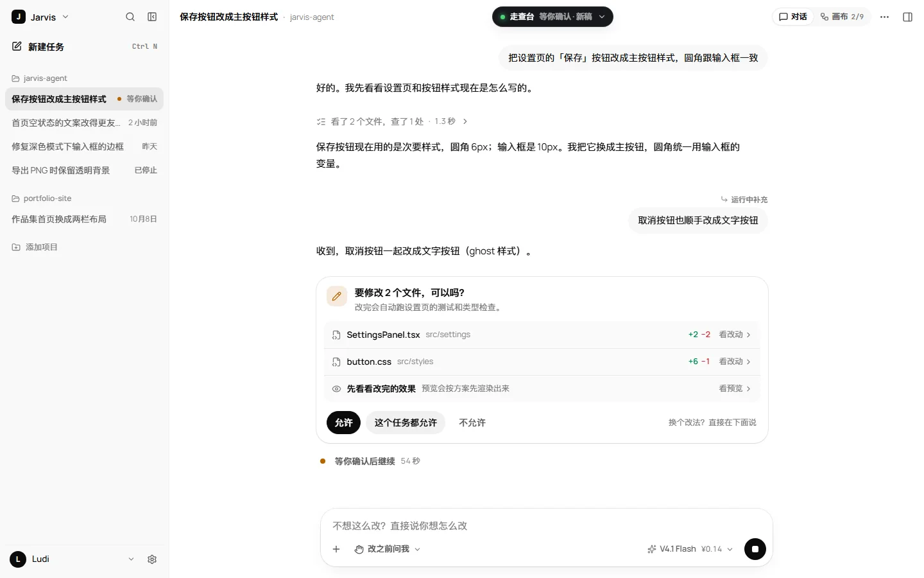
Task: Select the 保存按钮改成主按钮样式 task
Action: (84, 99)
